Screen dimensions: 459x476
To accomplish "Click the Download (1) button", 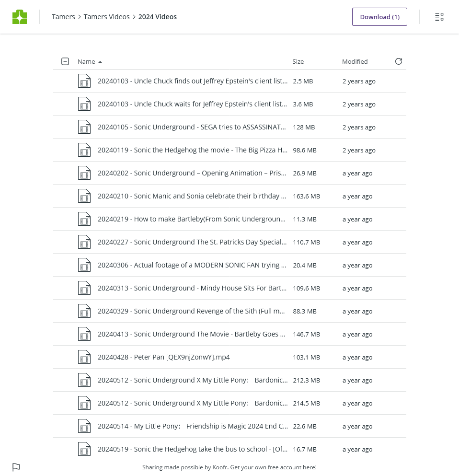I will 379,17.
